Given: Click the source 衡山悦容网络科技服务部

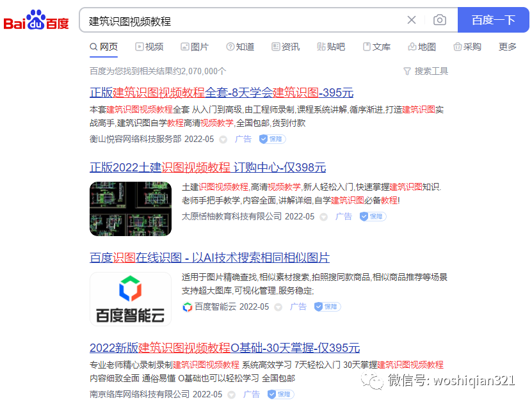Looking at the screenshot, I should [135, 139].
